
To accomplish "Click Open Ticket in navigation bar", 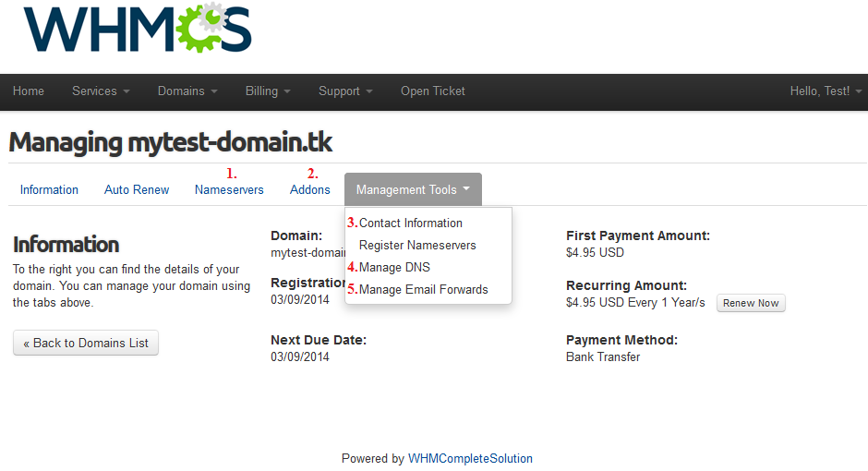I will point(432,91).
